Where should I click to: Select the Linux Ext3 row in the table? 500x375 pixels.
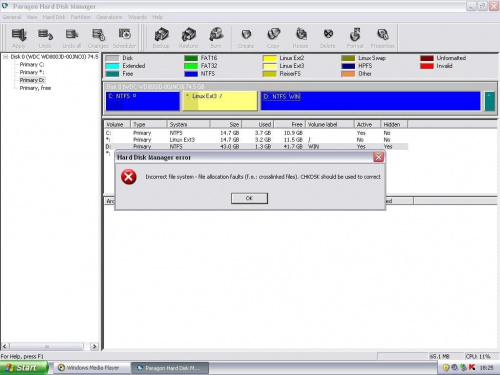point(256,140)
